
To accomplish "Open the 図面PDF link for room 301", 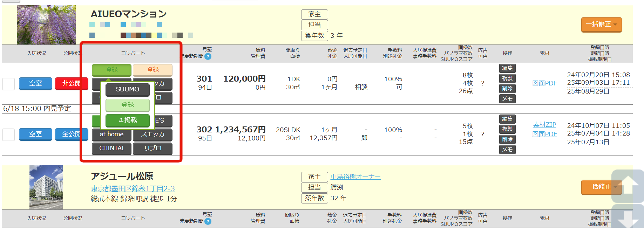I will click(544, 83).
